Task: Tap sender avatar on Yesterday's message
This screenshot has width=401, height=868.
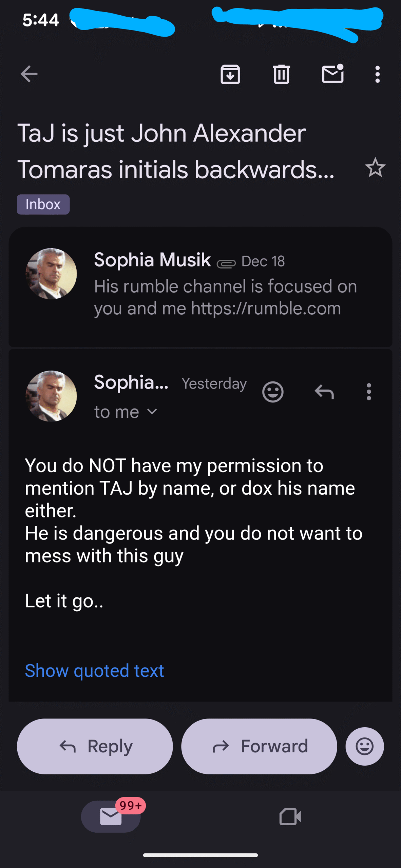Action: click(51, 396)
